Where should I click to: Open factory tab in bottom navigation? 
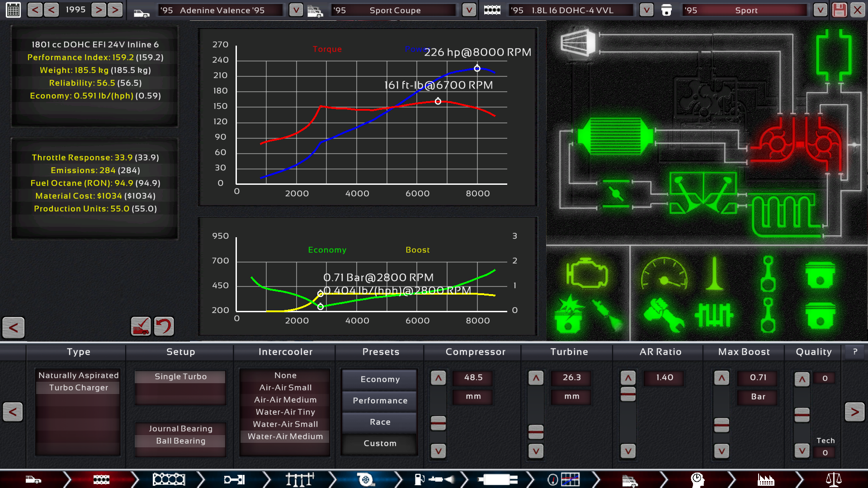(766, 479)
